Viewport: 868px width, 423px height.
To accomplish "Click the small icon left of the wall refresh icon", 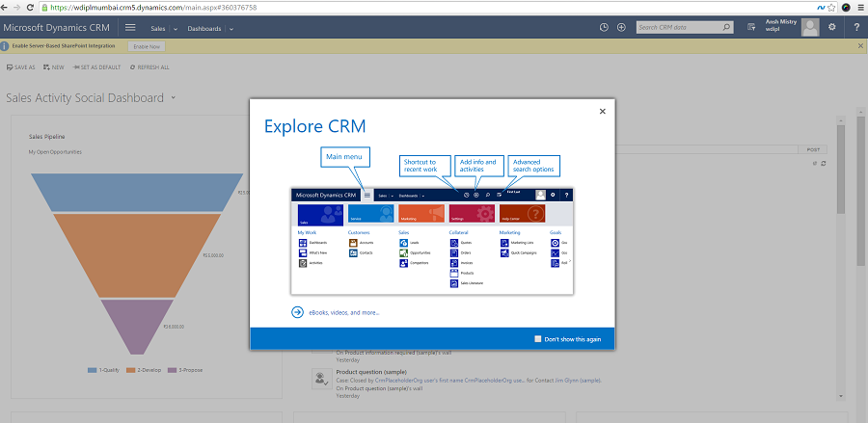I will tap(815, 164).
